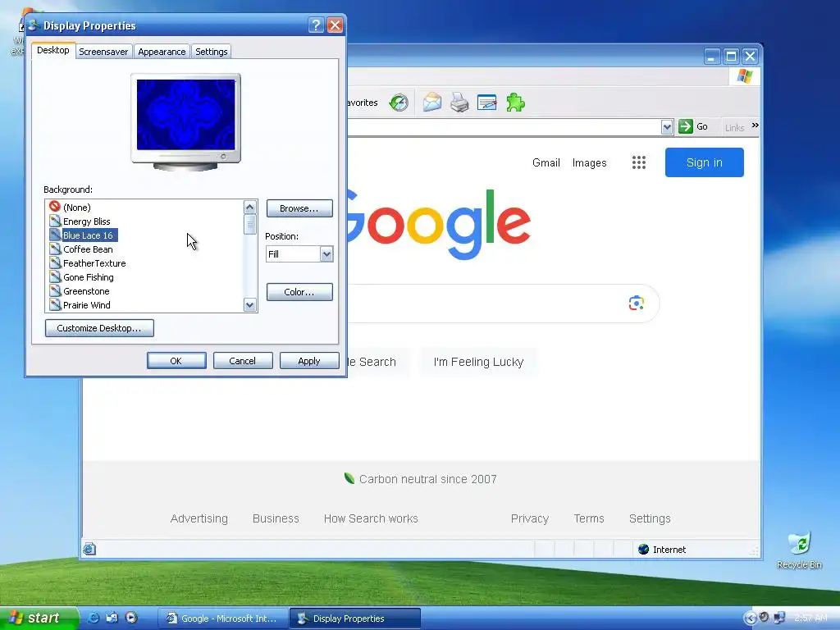This screenshot has width=840, height=630.
Task: Click How Search works footer link
Action: 371,518
